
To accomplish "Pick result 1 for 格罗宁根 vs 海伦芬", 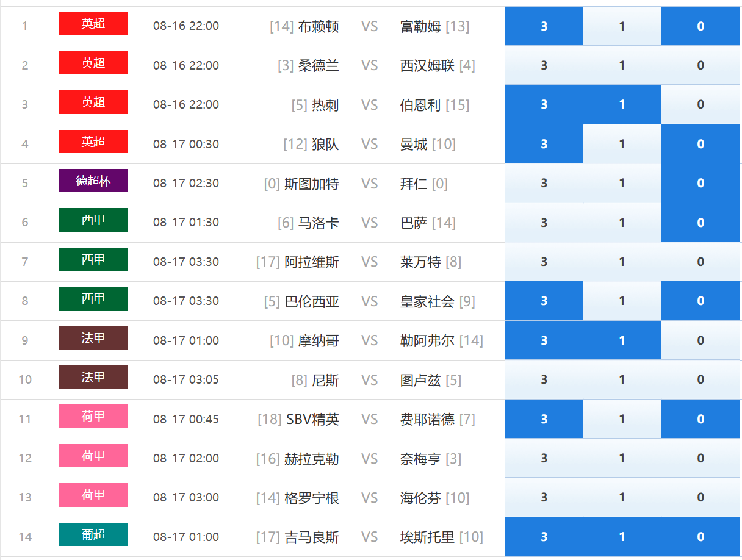I will tap(622, 498).
